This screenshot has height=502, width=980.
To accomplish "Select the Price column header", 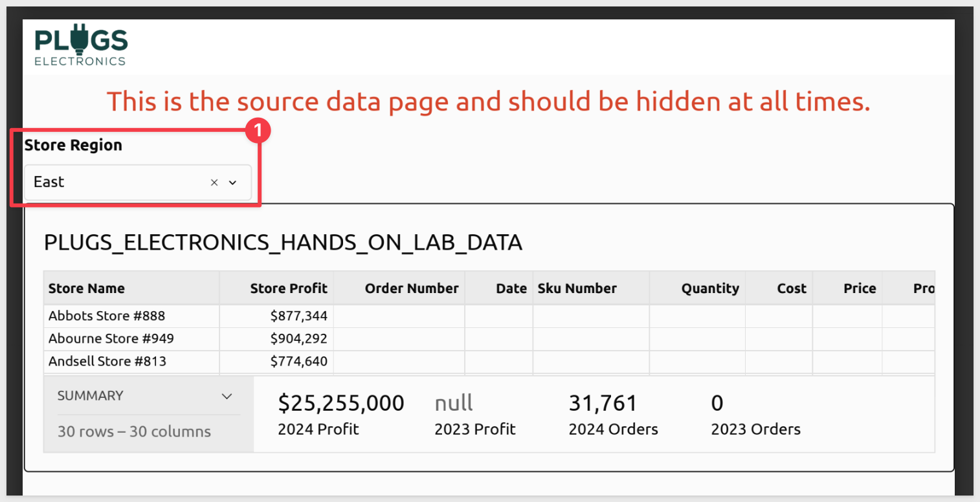I will click(x=859, y=289).
